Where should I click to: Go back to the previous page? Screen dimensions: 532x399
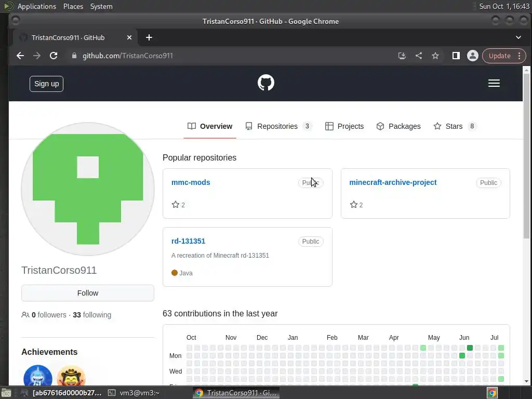click(x=20, y=56)
